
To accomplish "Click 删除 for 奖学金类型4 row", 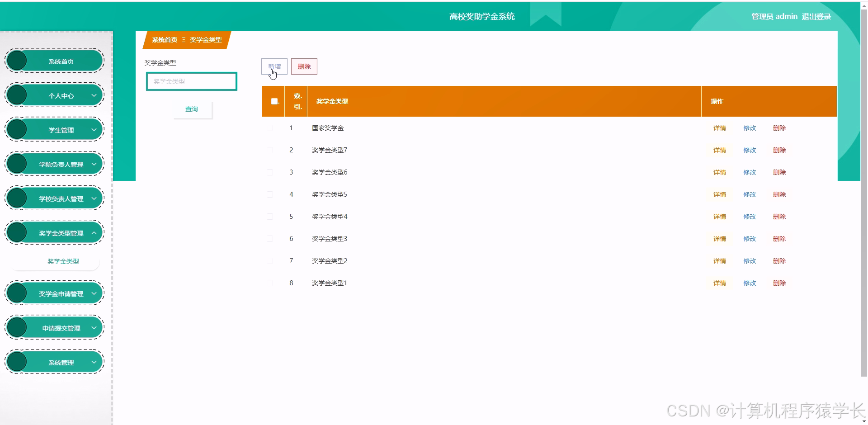I will 779,217.
